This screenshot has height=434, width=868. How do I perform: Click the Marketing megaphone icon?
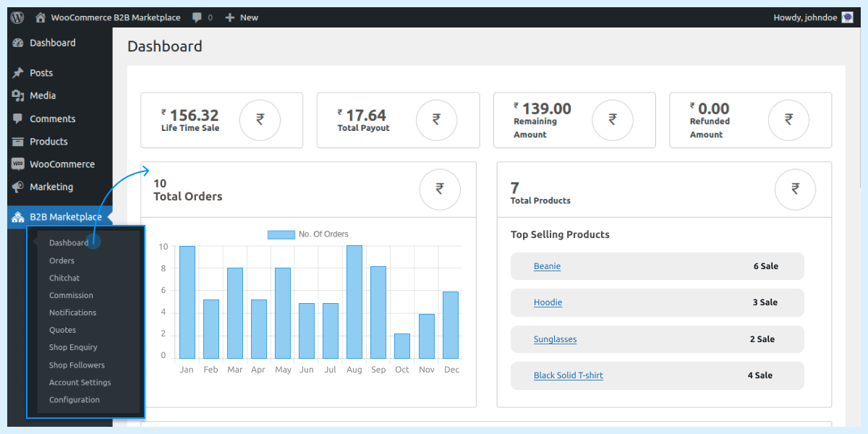[x=18, y=187]
